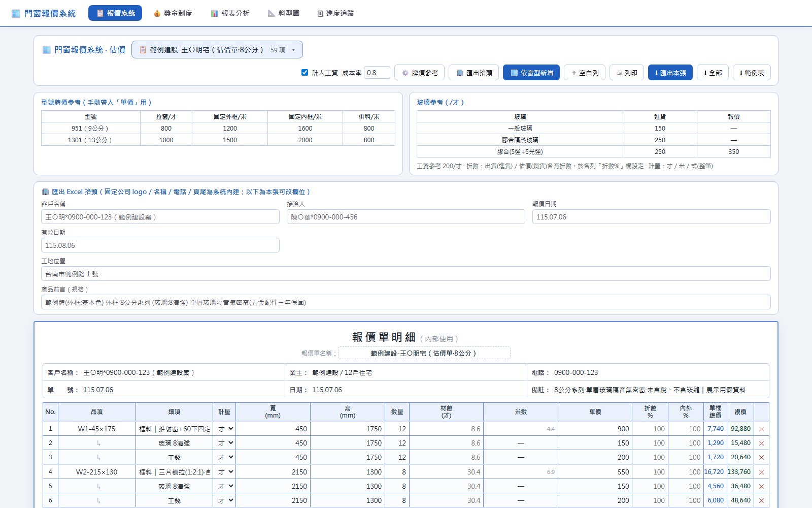
Task: Click the 客戶名稱 input field
Action: point(160,217)
